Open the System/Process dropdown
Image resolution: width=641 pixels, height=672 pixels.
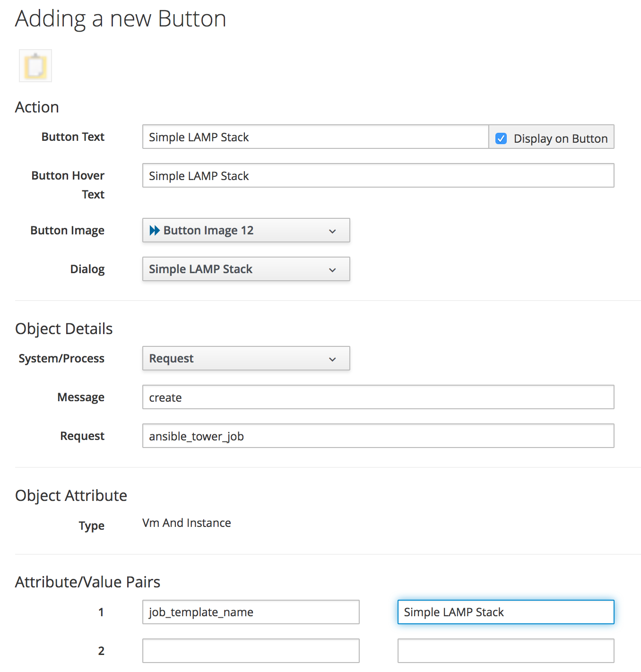(246, 359)
